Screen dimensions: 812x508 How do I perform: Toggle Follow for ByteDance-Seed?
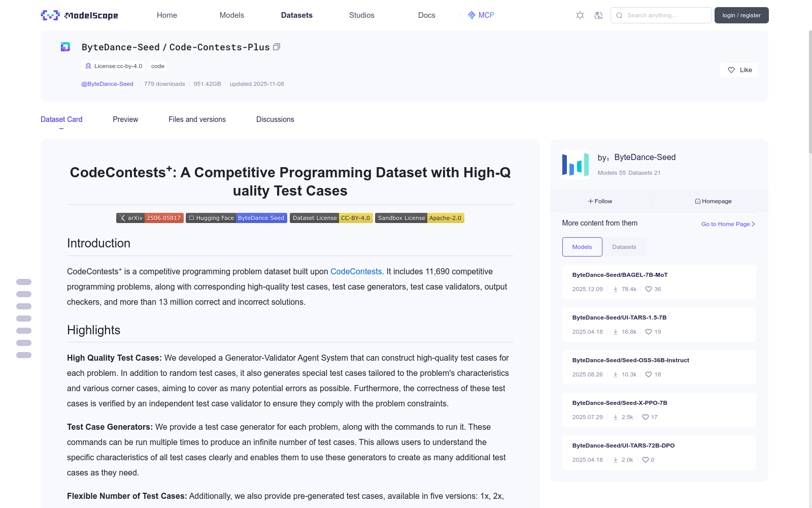(599, 201)
